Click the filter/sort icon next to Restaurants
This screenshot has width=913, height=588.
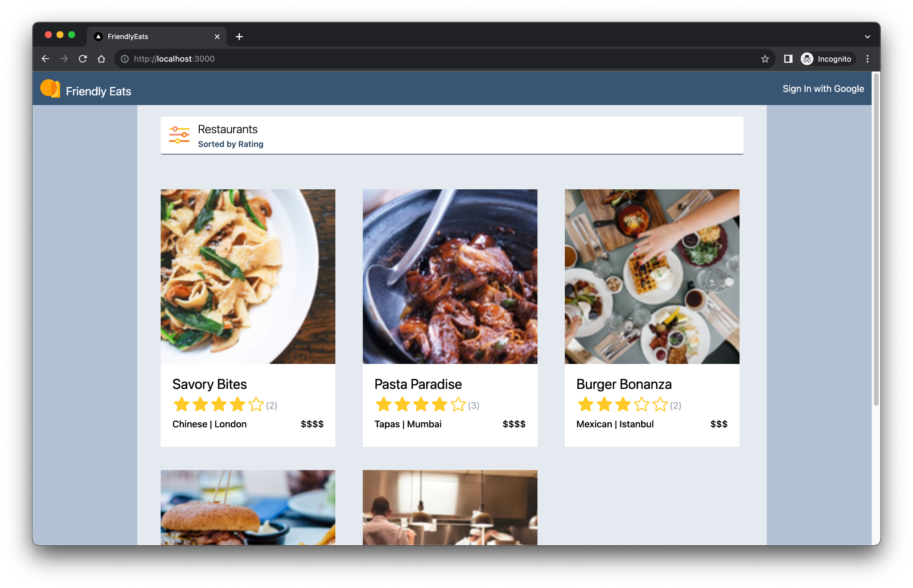coord(179,136)
